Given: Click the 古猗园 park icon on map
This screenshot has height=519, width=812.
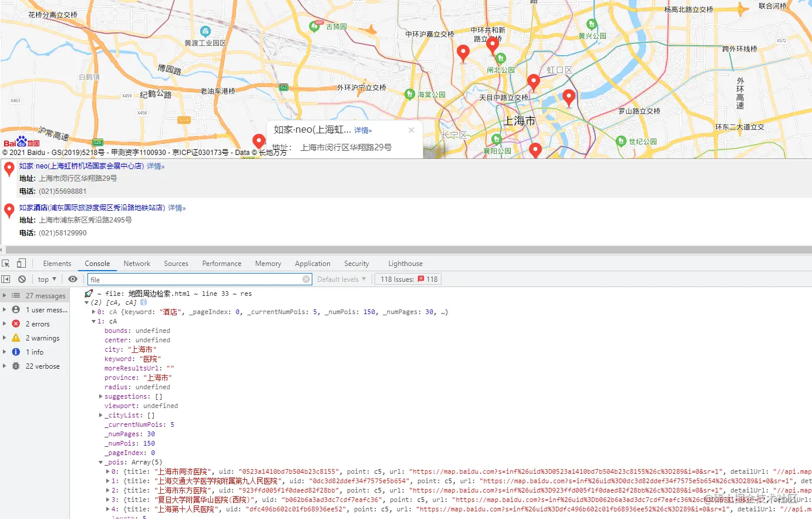Looking at the screenshot, I should click(x=314, y=26).
